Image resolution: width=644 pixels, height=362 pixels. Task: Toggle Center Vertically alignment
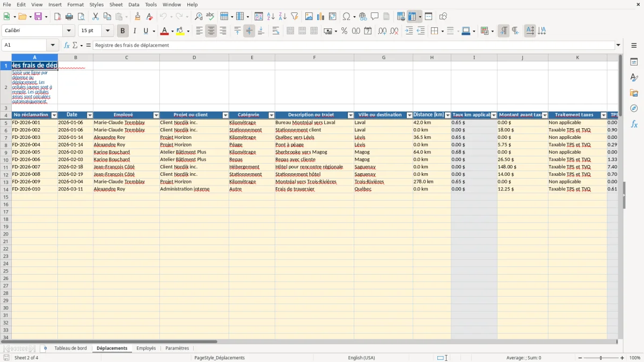pyautogui.click(x=249, y=31)
